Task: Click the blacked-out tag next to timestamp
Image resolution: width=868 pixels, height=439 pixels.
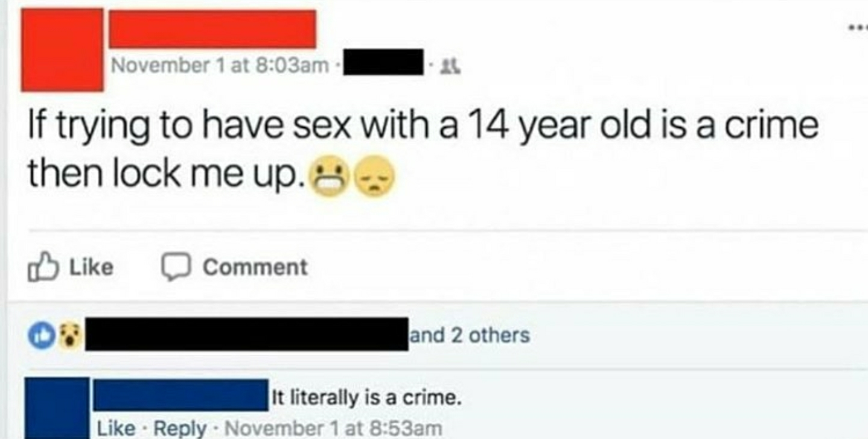Action: click(x=383, y=63)
